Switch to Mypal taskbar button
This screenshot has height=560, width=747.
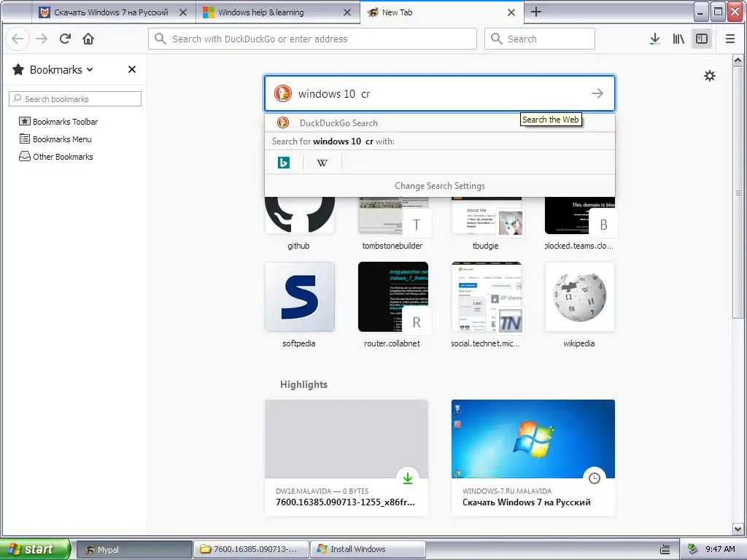134,550
